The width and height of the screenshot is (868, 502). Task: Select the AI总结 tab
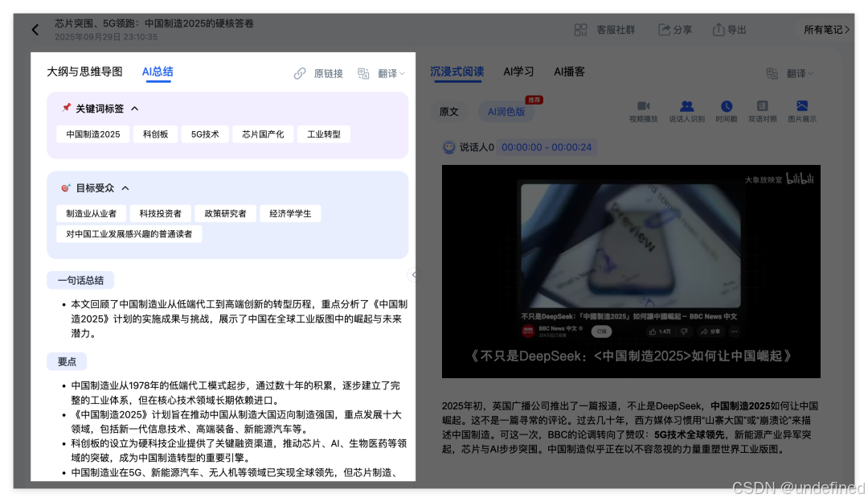click(158, 72)
